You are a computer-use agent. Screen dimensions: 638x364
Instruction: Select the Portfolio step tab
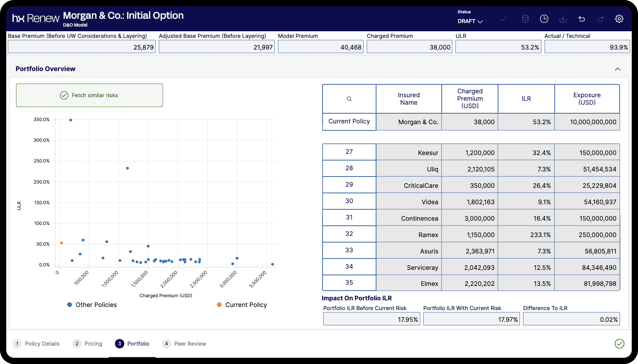pos(132,344)
